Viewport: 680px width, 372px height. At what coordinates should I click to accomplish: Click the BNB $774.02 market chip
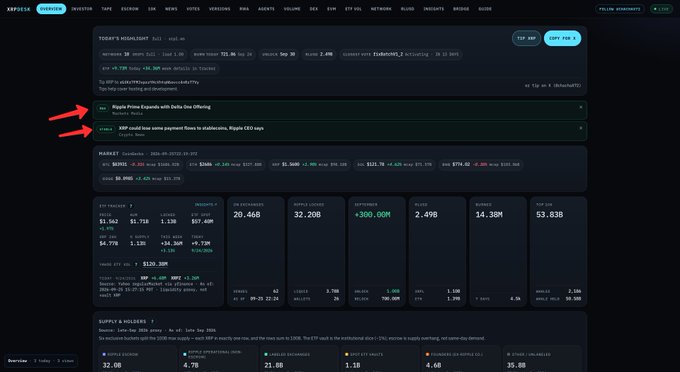[x=481, y=165]
